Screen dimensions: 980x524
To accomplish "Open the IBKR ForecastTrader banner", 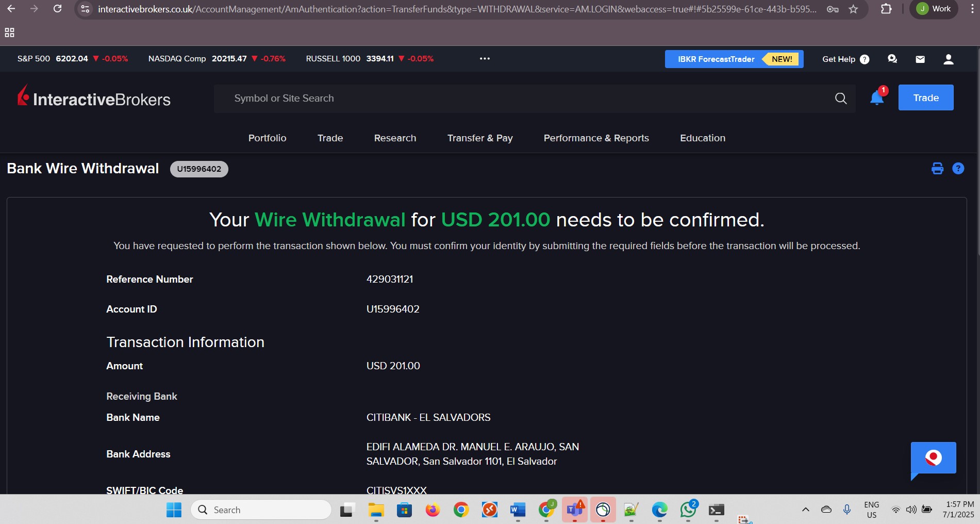I will [734, 59].
